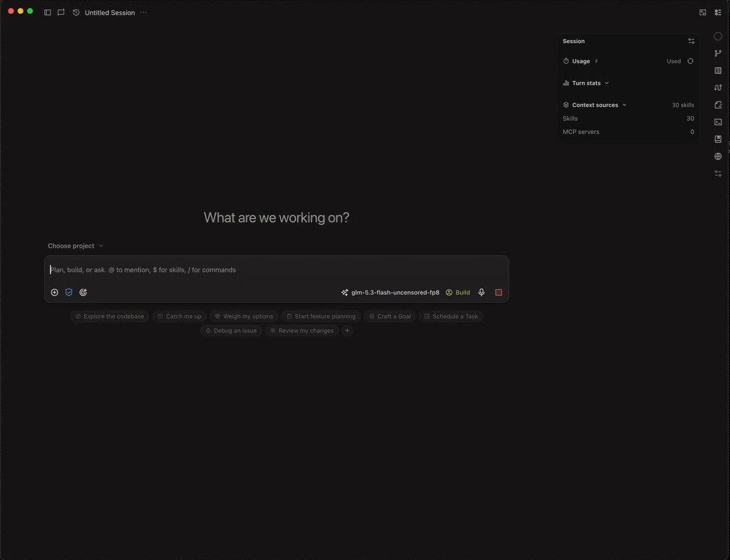730x560 pixels.
Task: Open Session panel settings sliders icon
Action: (x=692, y=41)
